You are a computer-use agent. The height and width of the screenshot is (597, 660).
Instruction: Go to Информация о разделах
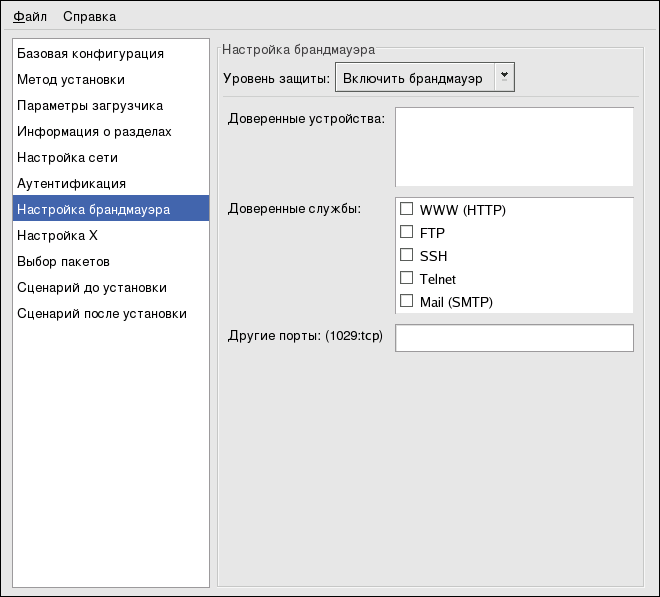click(94, 131)
